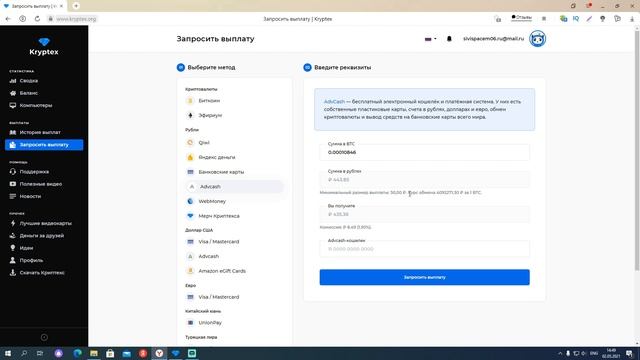Open the Mail app from taskbar

coord(127,353)
